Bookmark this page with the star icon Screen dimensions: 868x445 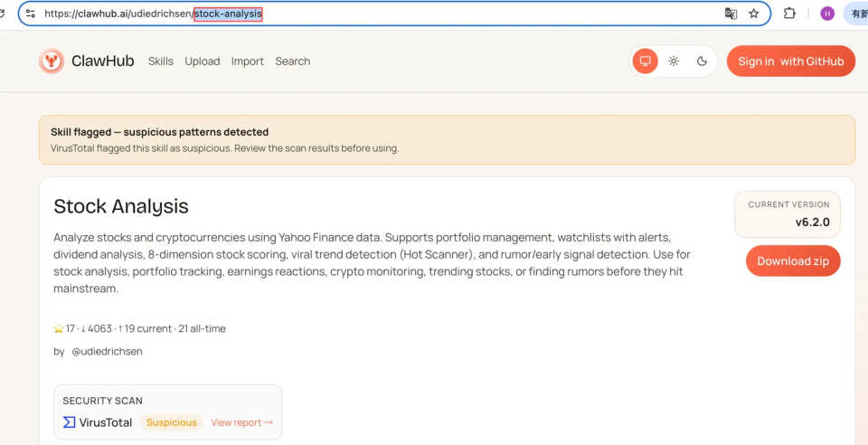point(754,14)
